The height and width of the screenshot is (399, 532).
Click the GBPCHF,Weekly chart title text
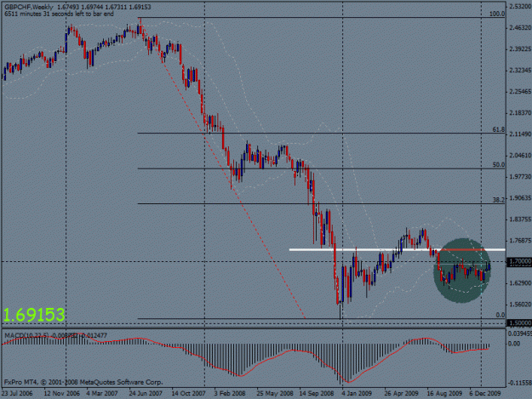click(29, 7)
